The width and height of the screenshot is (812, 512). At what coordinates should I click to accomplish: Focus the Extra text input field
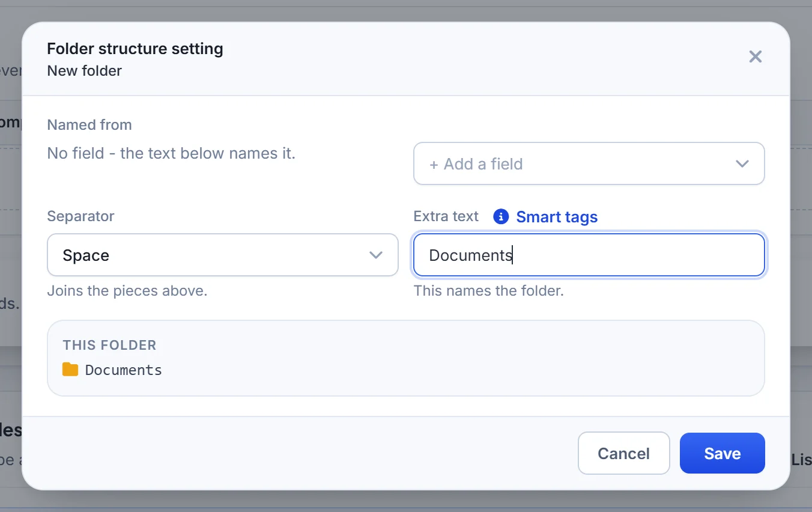589,255
